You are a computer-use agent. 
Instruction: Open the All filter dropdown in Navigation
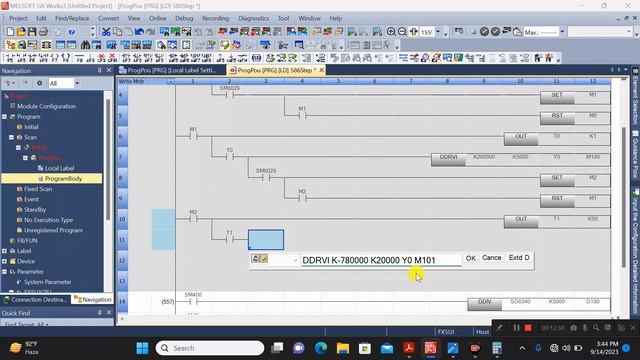click(77, 83)
